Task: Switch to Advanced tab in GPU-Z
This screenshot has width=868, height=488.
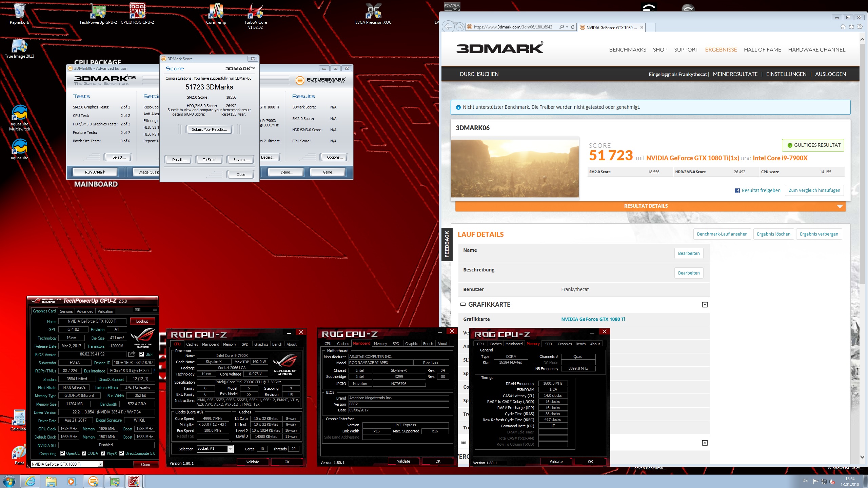Action: coord(85,311)
